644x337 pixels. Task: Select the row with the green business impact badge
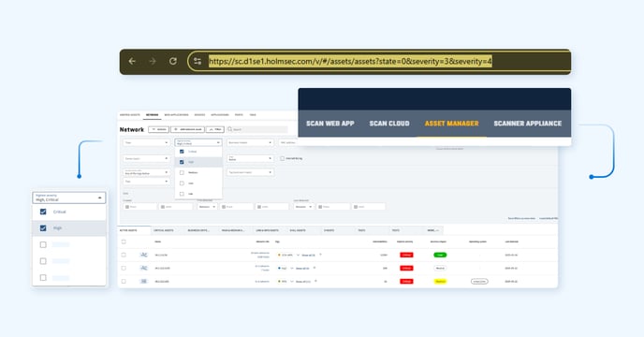124,255
